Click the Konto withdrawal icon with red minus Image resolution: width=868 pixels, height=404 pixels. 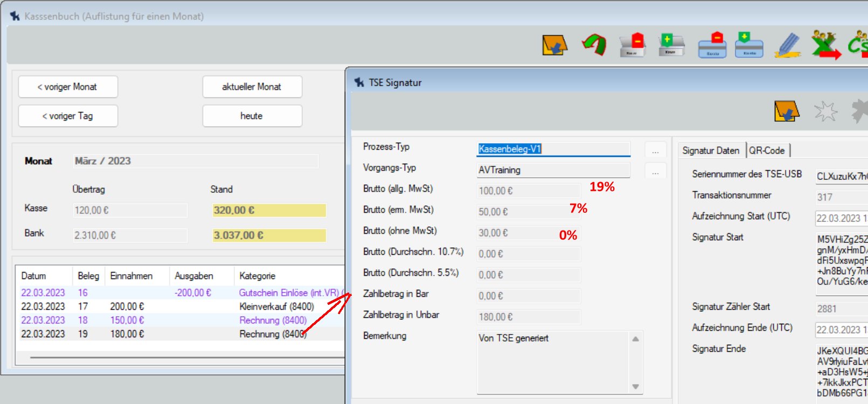712,45
